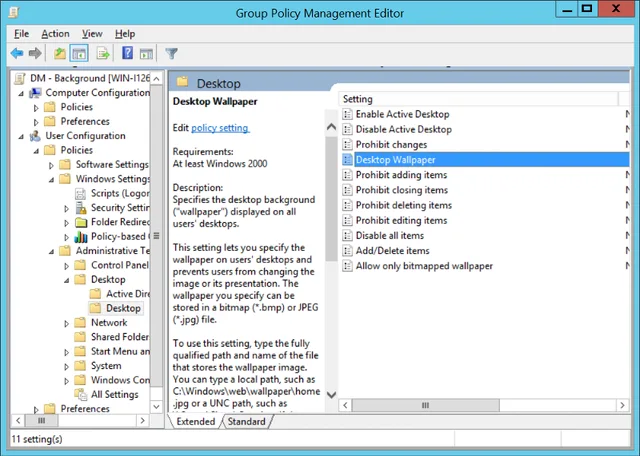Click the Up one level folder icon
The width and height of the screenshot is (640, 456).
(60, 53)
